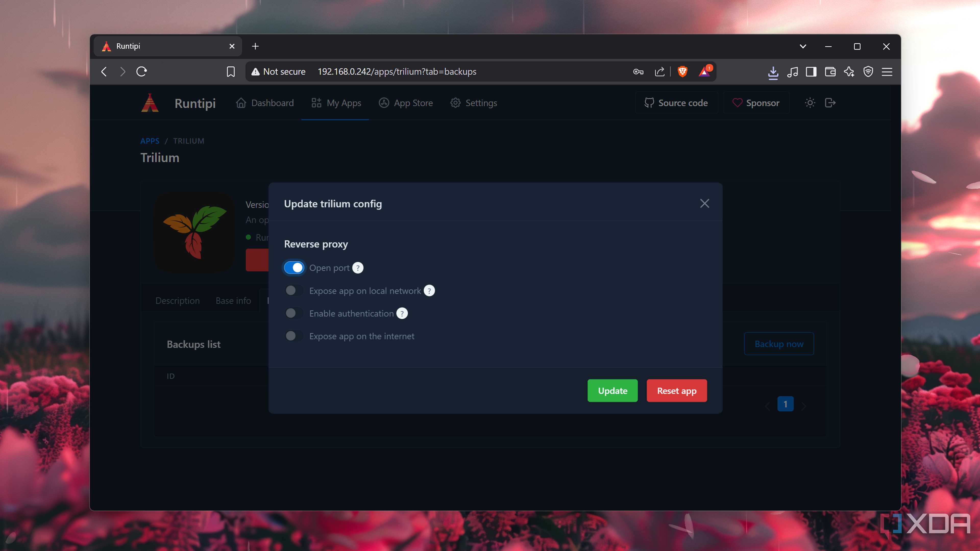The width and height of the screenshot is (980, 551).
Task: Open the browser hamburger menu
Action: point(887,71)
